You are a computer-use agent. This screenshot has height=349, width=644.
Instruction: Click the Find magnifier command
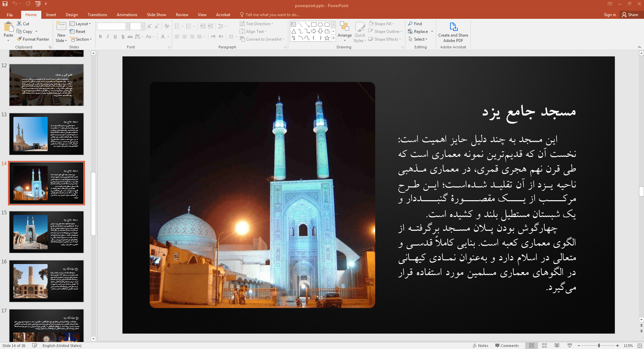[415, 24]
